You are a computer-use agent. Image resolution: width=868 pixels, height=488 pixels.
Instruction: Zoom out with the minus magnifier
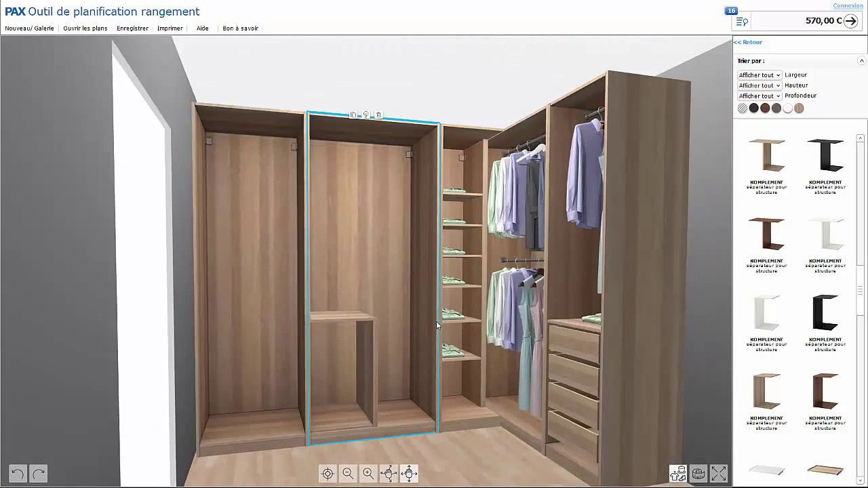click(x=348, y=474)
